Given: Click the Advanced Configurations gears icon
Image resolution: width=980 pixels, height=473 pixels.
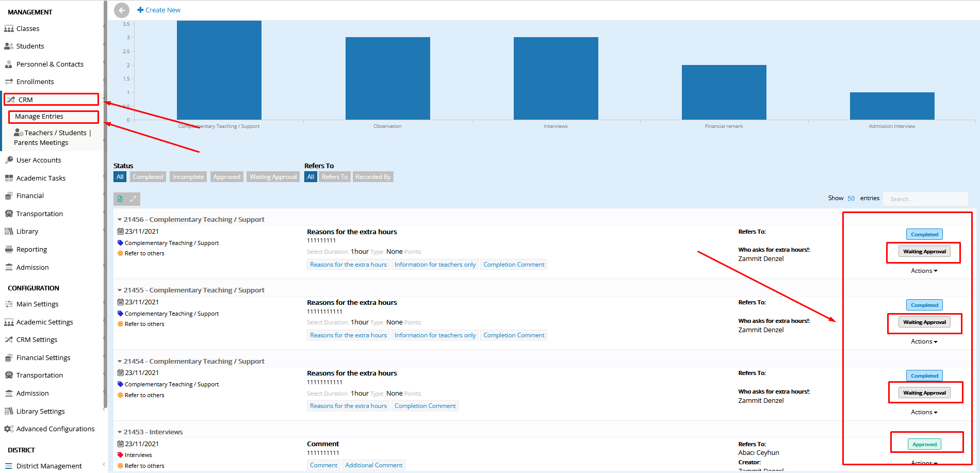Looking at the screenshot, I should (9, 429).
